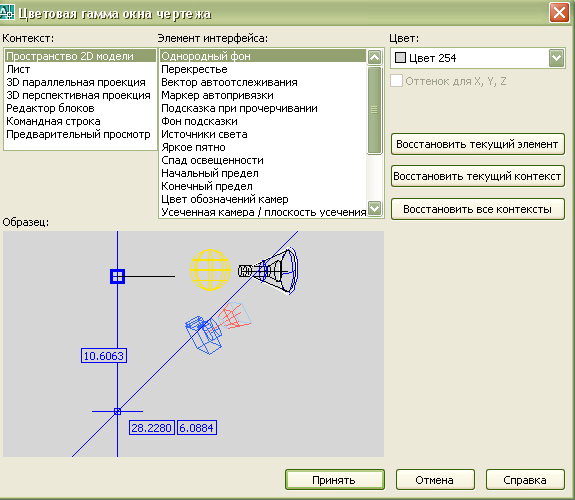Click the Принять button
The width and height of the screenshot is (575, 500).
click(x=335, y=479)
